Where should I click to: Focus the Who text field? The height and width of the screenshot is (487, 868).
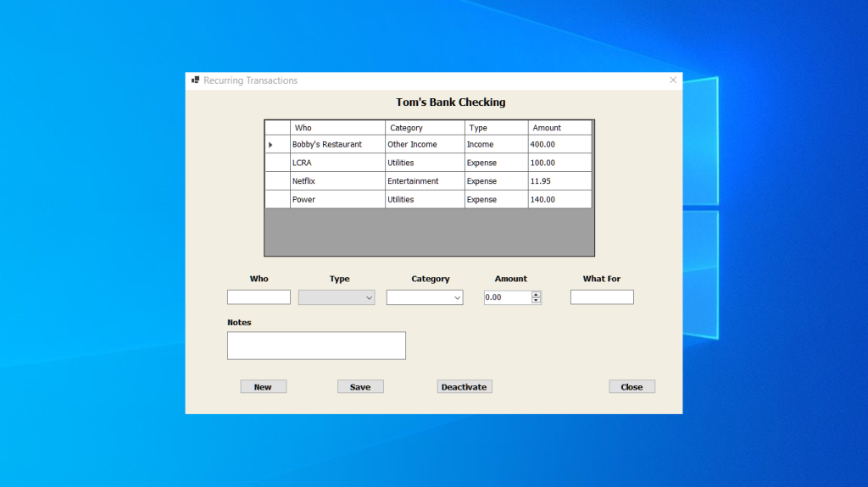259,297
